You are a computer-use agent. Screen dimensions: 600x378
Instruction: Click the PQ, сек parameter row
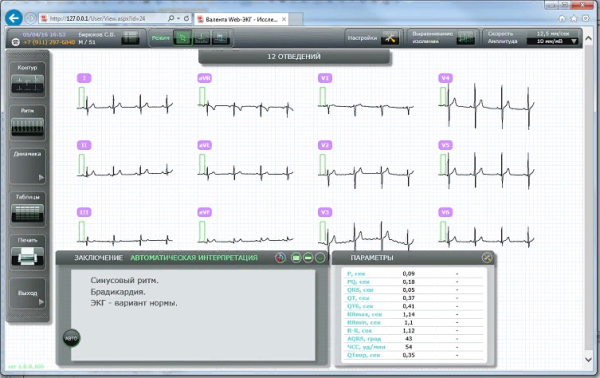coord(414,282)
